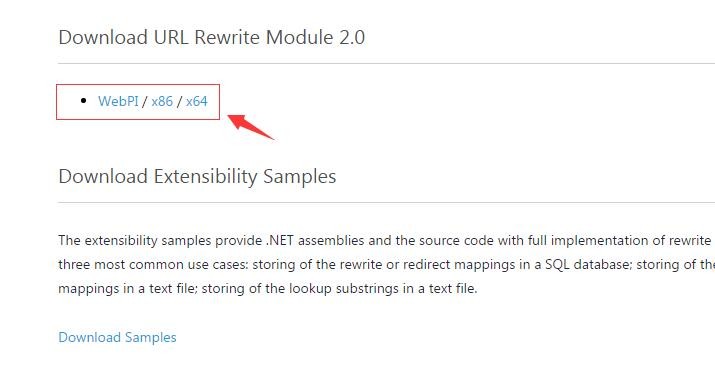Click the slash between x86 and x64
This screenshot has width=715, height=371.
(x=179, y=101)
